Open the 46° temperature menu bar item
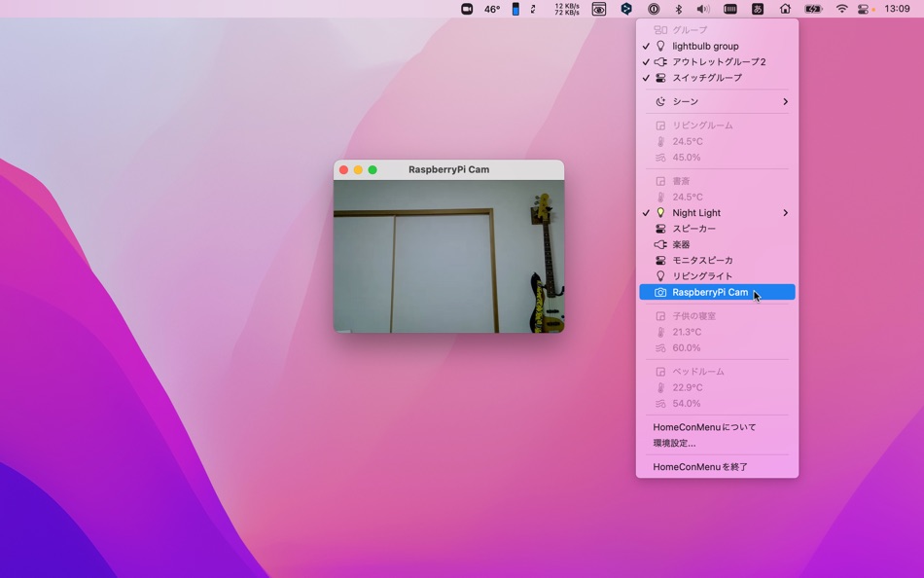924x578 pixels. point(492,9)
